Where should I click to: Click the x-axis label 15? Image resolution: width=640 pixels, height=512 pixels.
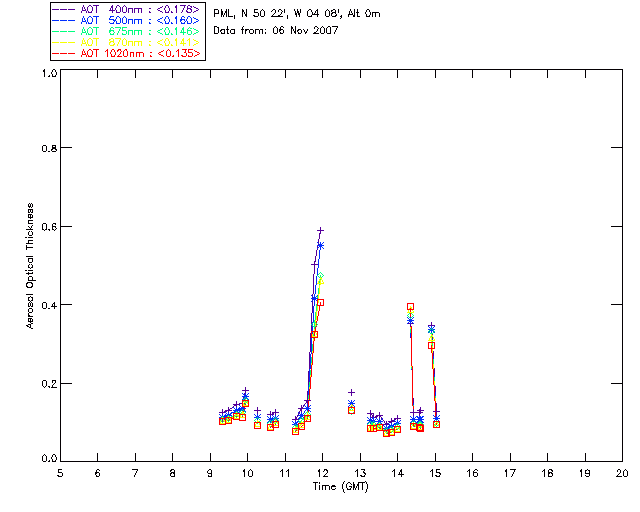[435, 473]
